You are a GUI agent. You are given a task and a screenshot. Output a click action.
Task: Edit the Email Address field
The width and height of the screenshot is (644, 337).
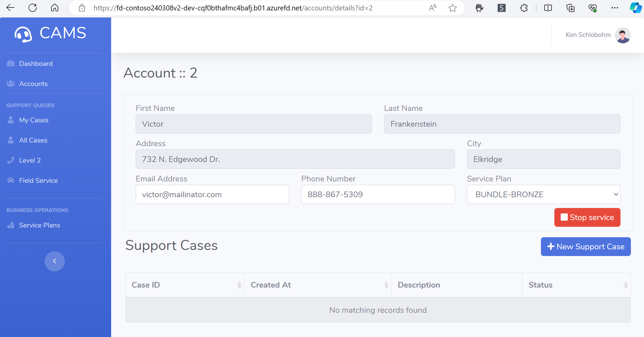click(x=212, y=195)
